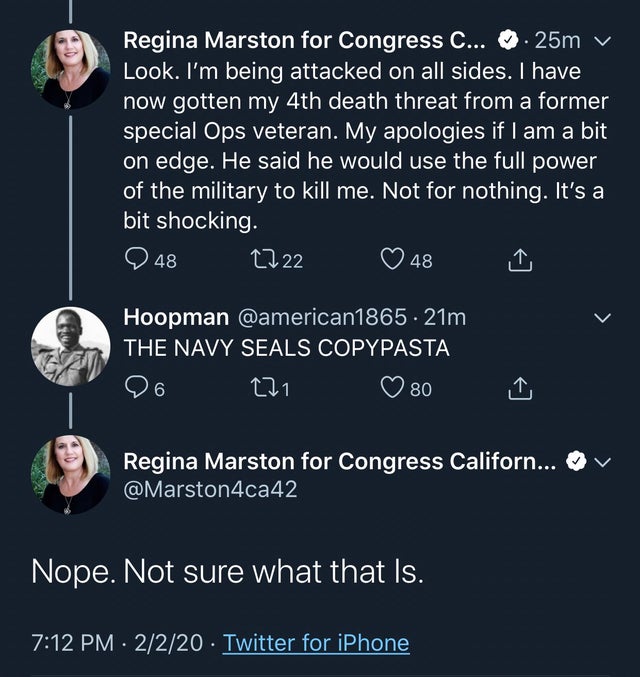The height and width of the screenshot is (677, 640).
Task: Open options chevron on first Marston tweet
Action: pos(601,41)
